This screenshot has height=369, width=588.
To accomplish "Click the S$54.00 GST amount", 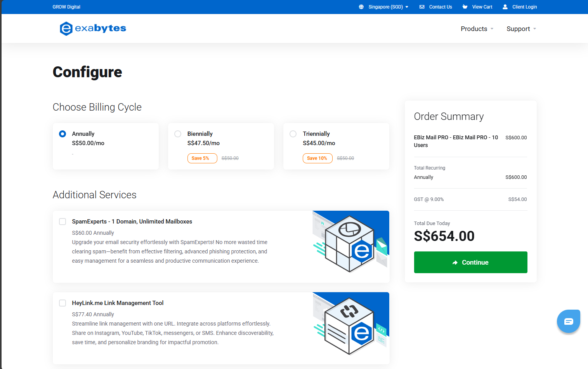I will [x=517, y=199].
